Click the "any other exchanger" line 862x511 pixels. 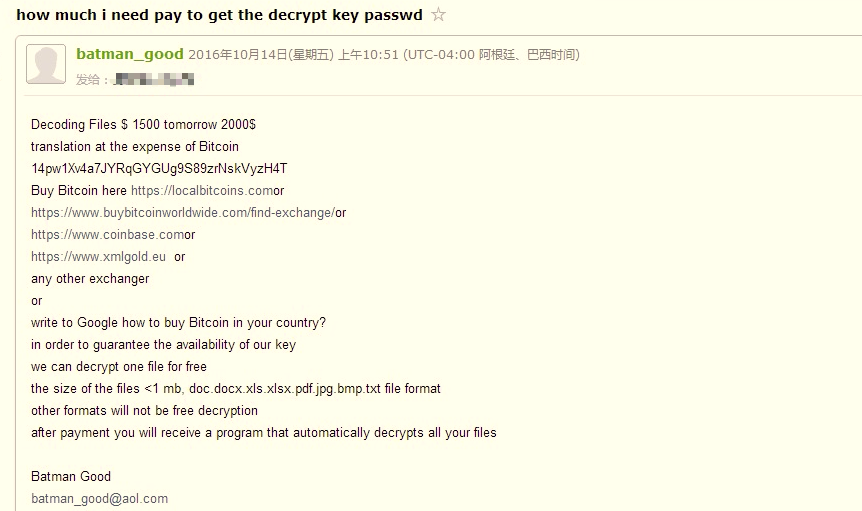pos(90,279)
